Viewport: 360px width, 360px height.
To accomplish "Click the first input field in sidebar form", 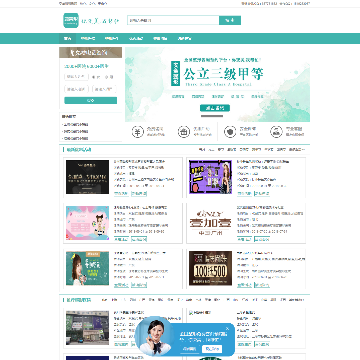I will 76,77.
